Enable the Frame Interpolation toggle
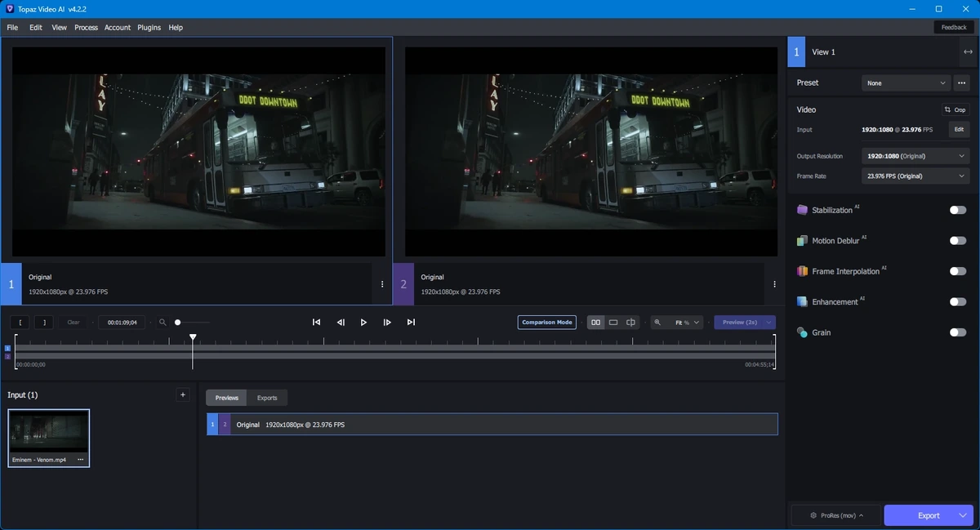The width and height of the screenshot is (980, 530). pos(958,271)
